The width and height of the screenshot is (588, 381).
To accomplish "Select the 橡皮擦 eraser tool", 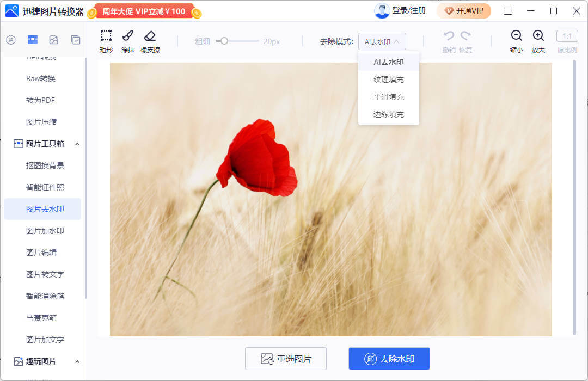I will 150,36.
